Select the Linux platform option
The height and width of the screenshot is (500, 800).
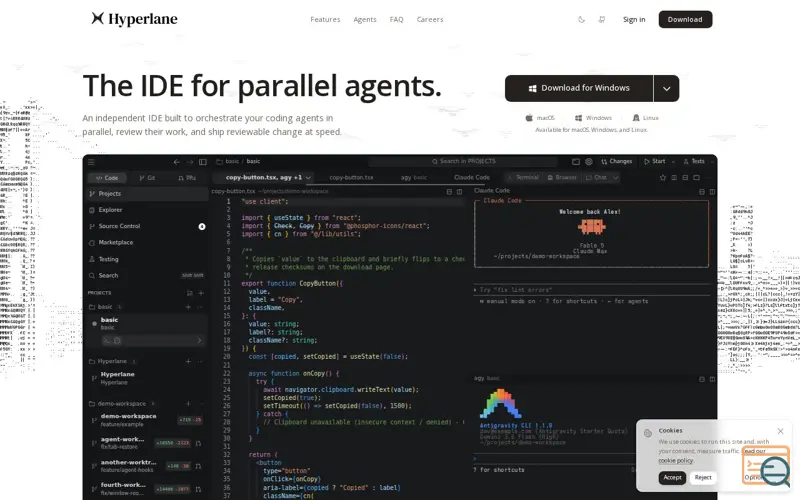pos(645,118)
